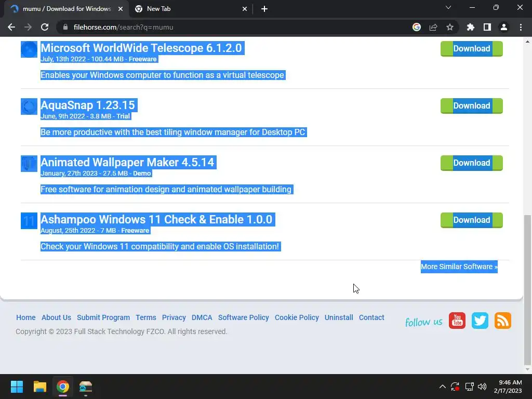Open the Submit Program footer link
Viewport: 532px width, 399px height.
point(103,317)
